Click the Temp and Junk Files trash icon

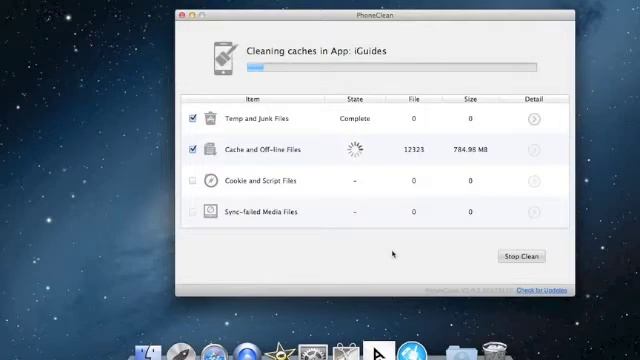pyautogui.click(x=210, y=118)
